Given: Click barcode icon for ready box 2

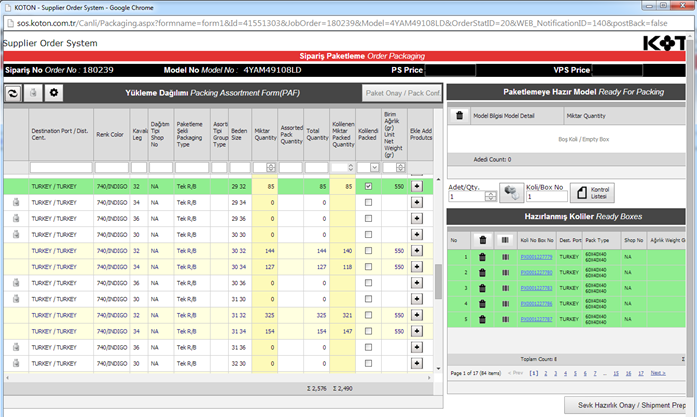Looking at the screenshot, I should click(505, 273).
